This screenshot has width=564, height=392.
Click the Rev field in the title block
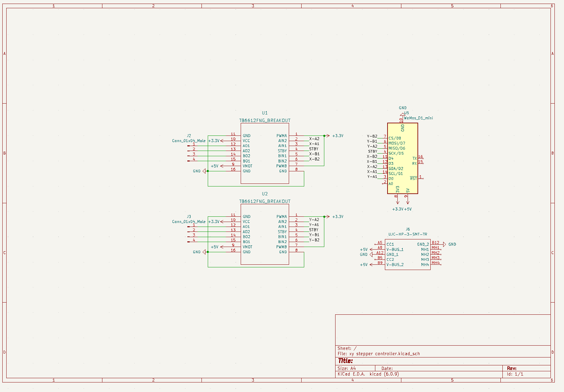pos(512,368)
